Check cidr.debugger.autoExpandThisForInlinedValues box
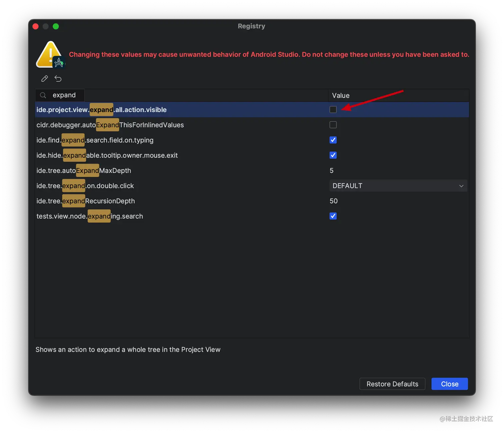Viewport: 504px width, 433px height. pyautogui.click(x=333, y=125)
